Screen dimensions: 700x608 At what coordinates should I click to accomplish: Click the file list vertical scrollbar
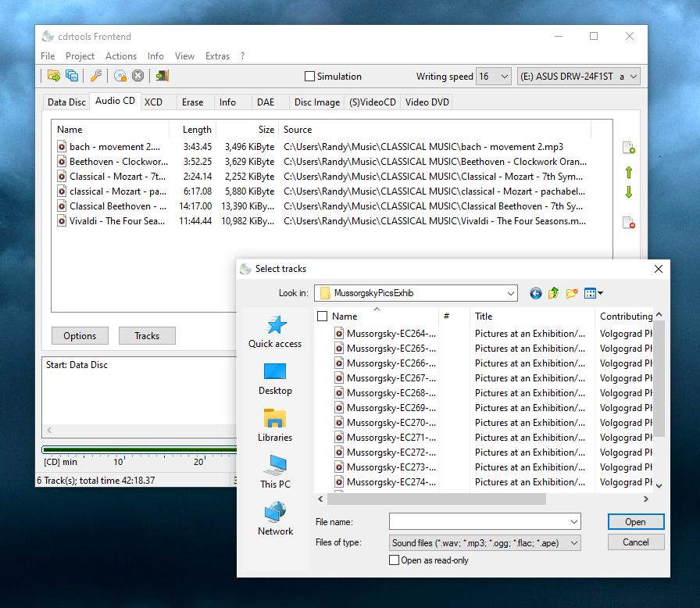tap(659, 377)
